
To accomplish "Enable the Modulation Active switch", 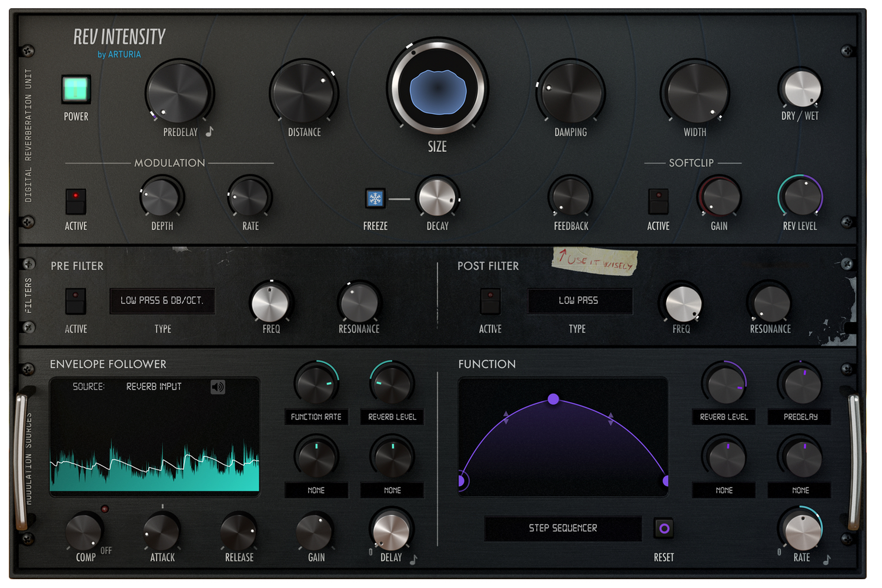I will [x=76, y=201].
